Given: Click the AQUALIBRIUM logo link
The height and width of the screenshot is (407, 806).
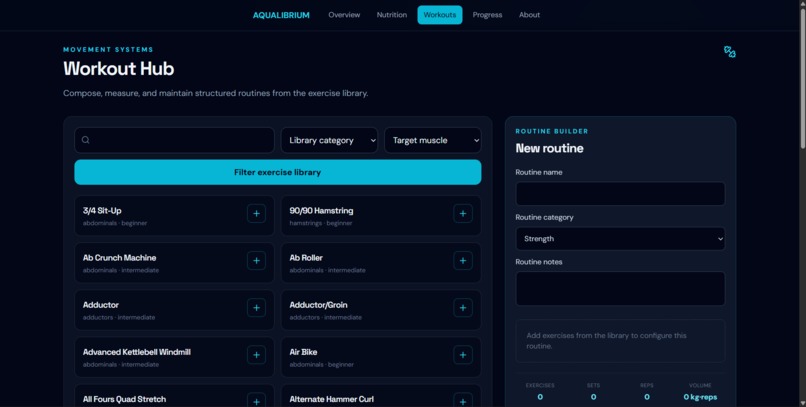Looking at the screenshot, I should [281, 15].
